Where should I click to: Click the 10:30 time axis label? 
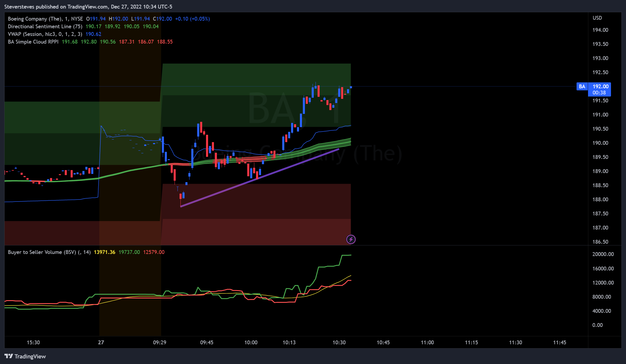[x=339, y=343]
